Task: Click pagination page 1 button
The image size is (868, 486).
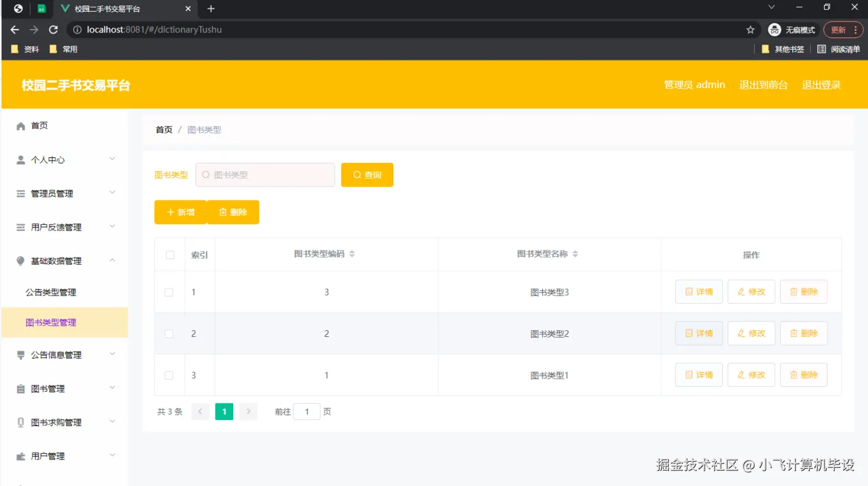Action: (x=224, y=412)
